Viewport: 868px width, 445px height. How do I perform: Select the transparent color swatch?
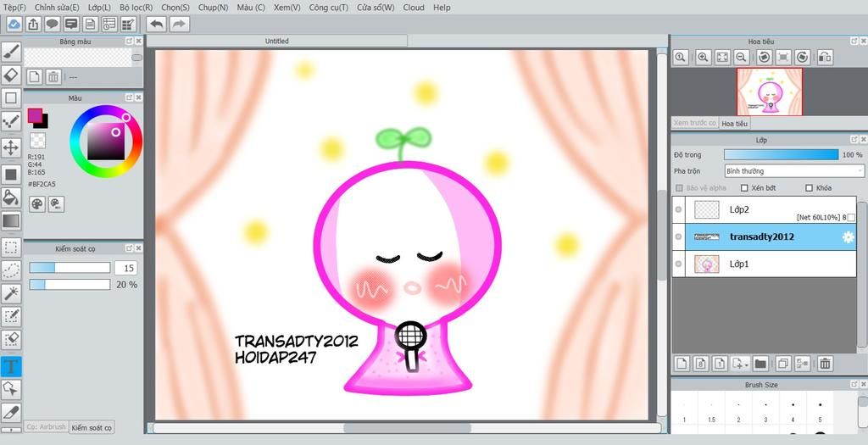[37, 140]
